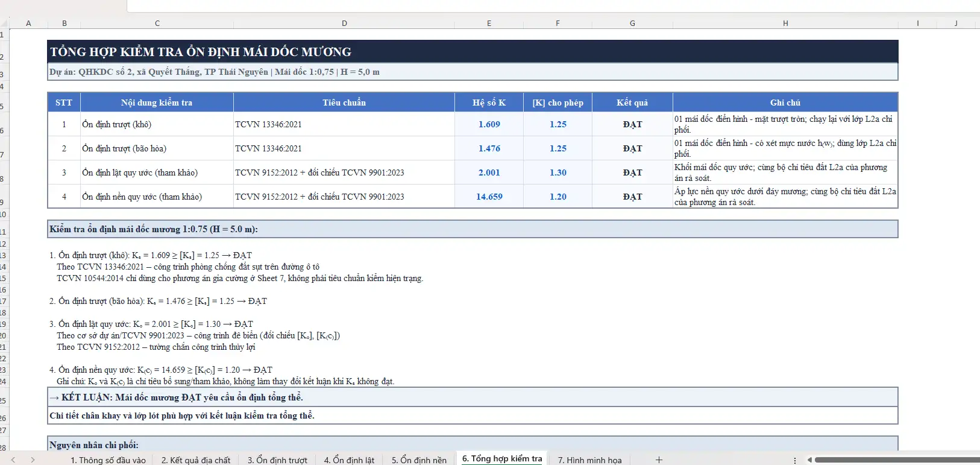Image resolution: width=980 pixels, height=465 pixels.
Task: Select cell 'Ổn định trượt (bão hòa)'
Action: click(x=157, y=148)
